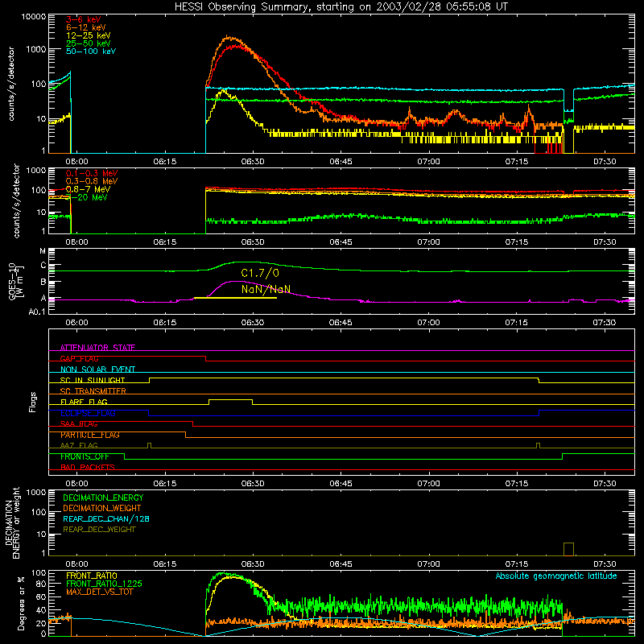The height and width of the screenshot is (644, 644).
Task: Click the FLARE_FLAG label
Action: coord(84,402)
